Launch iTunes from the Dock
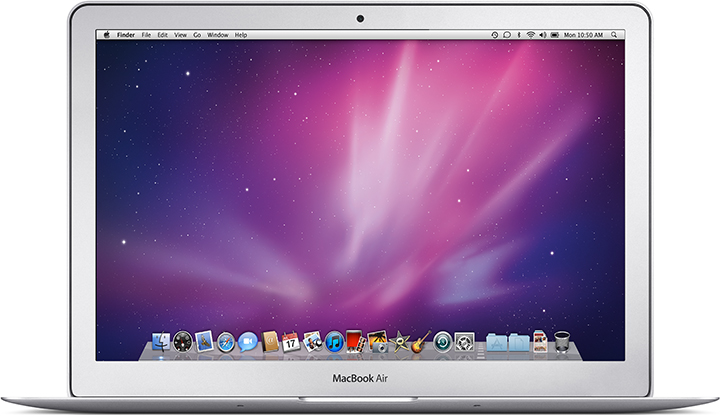Screen dimensions: 720x418 pyautogui.click(x=334, y=341)
